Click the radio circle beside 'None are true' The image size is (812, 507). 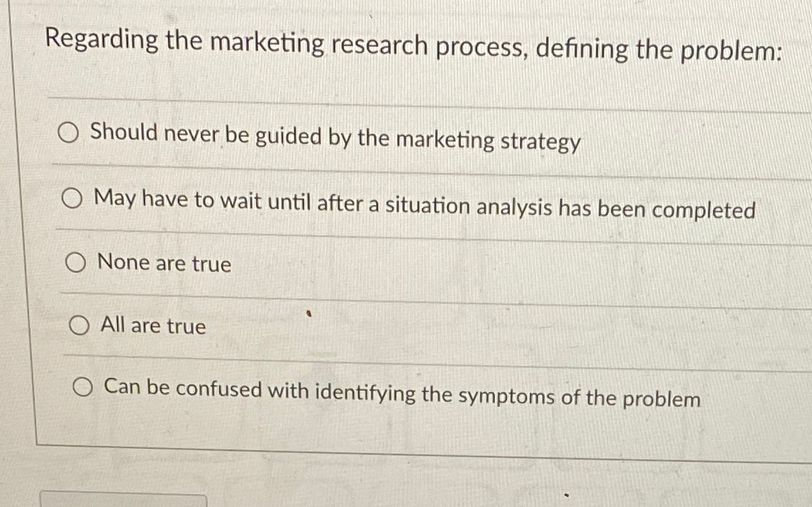(x=74, y=262)
